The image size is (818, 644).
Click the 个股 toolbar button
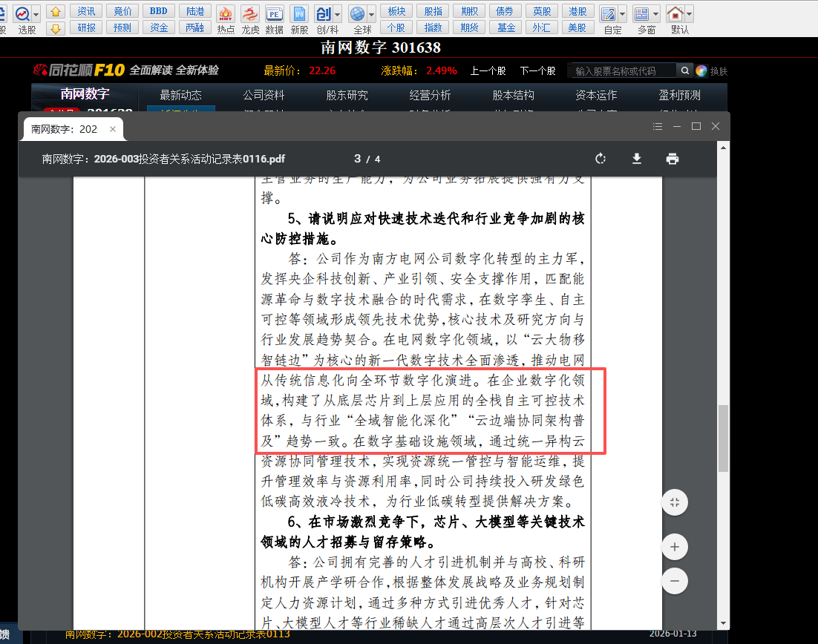[396, 27]
